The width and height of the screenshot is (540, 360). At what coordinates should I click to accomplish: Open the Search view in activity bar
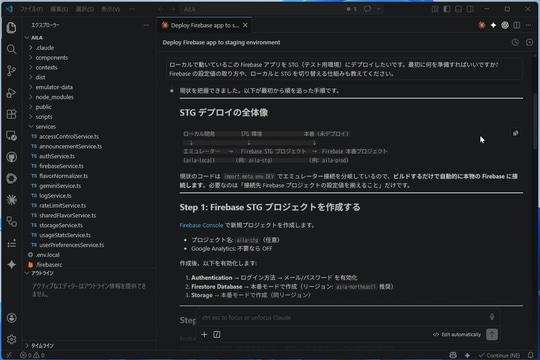tap(11, 49)
